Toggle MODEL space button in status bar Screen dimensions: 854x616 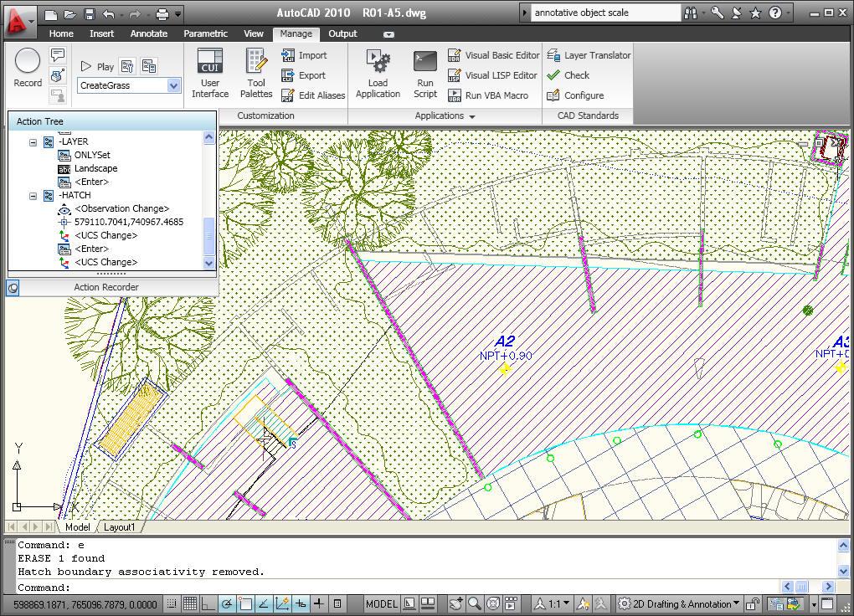pyautogui.click(x=381, y=603)
